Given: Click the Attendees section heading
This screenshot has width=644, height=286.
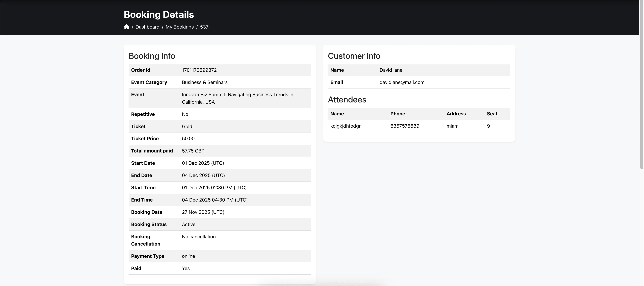Looking at the screenshot, I should point(347,99).
